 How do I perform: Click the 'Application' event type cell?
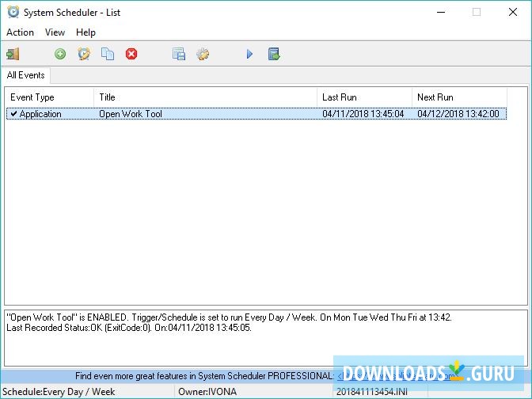[40, 114]
